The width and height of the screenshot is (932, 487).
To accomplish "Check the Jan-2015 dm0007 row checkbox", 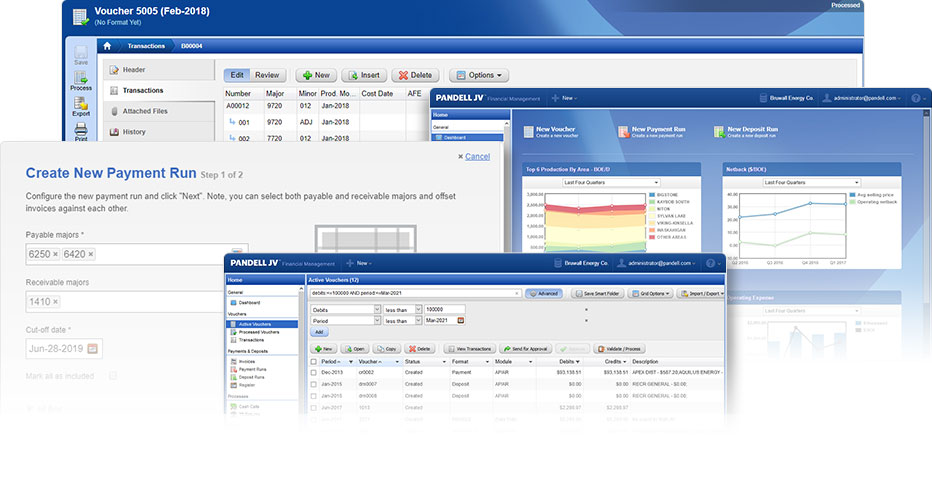I will tap(314, 385).
